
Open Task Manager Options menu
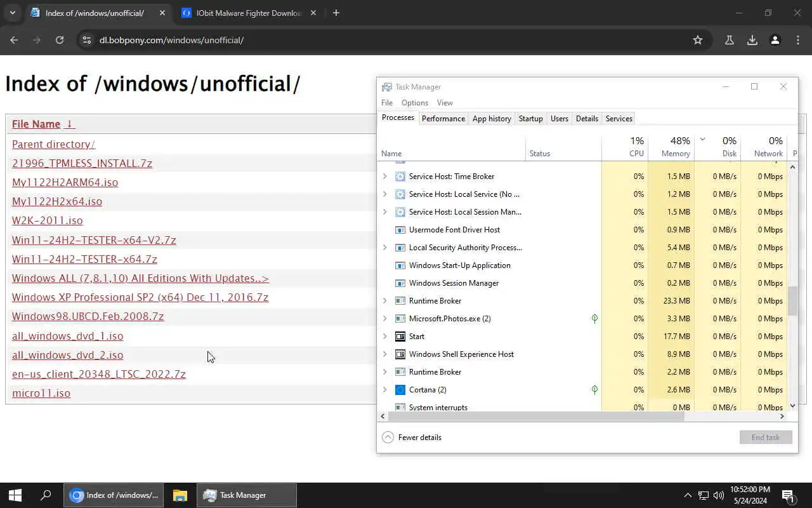415,103
